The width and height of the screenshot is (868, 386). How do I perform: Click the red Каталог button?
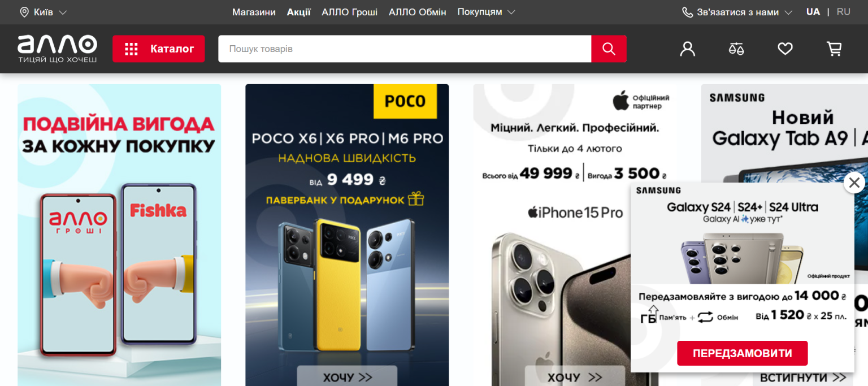coord(158,49)
